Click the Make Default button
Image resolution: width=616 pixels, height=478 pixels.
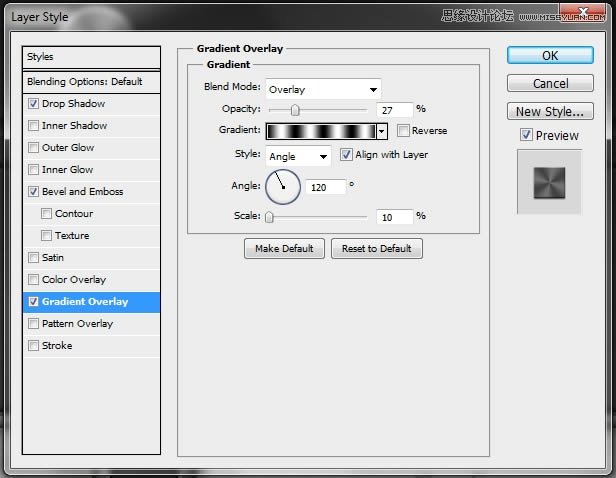pyautogui.click(x=284, y=249)
